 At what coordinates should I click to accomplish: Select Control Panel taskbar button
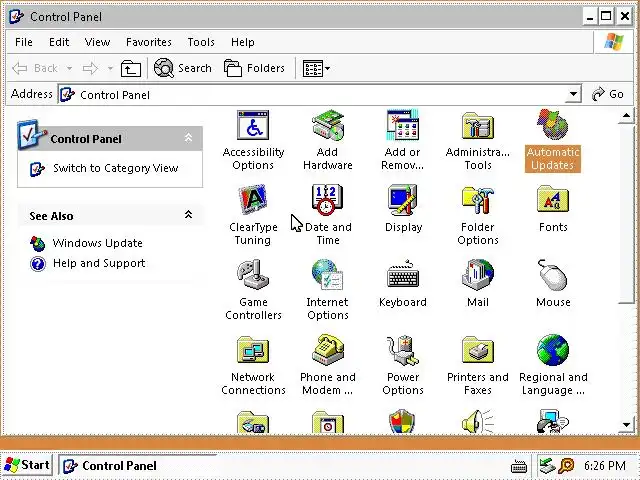coord(138,465)
